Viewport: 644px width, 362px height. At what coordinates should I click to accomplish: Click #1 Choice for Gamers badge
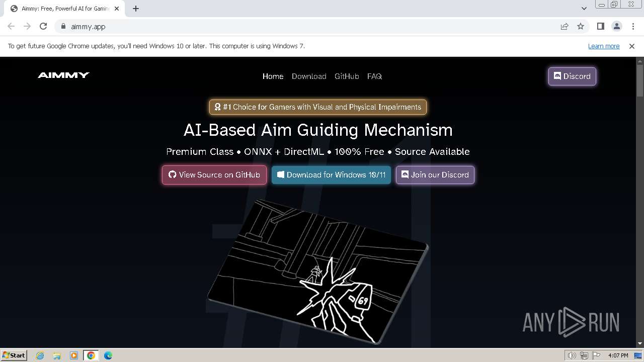(318, 107)
